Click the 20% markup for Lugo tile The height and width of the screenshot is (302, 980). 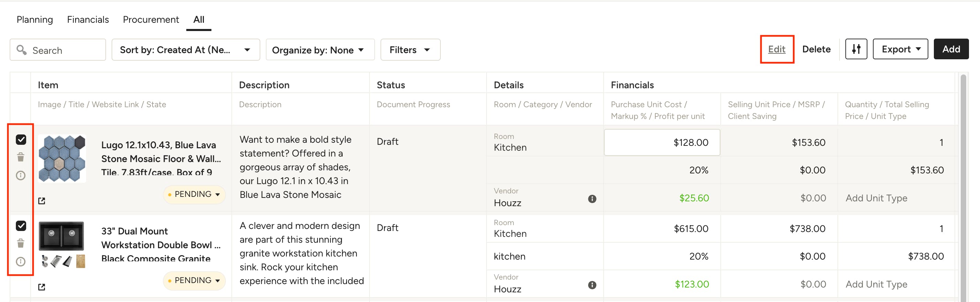coord(698,170)
